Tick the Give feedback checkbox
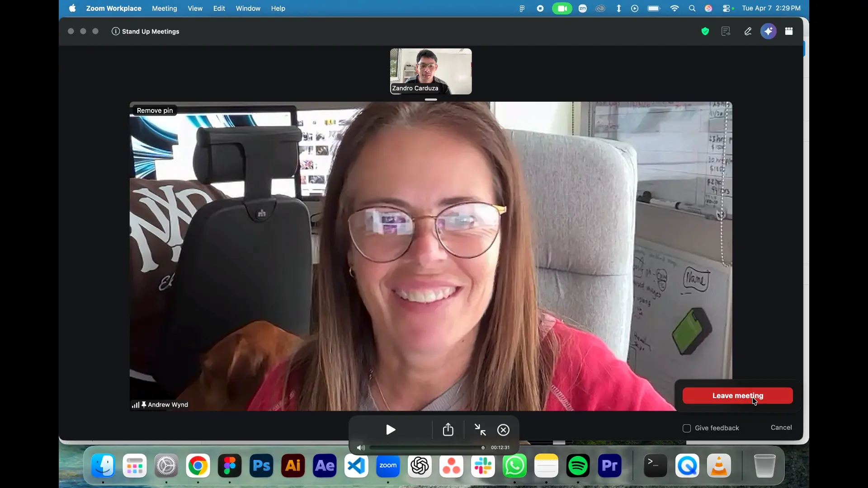 [x=687, y=428]
